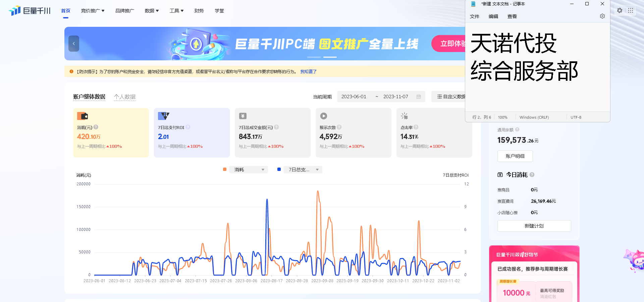Click the funnel icon on 7日总支付ROI card
Viewport: 644px width, 302px height.
(164, 116)
